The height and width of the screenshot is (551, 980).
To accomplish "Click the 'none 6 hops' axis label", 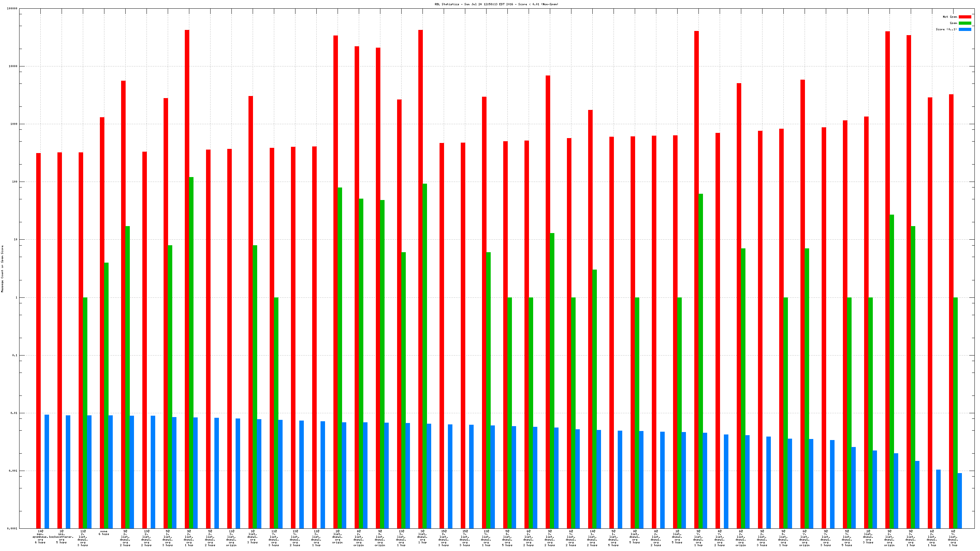I will click(104, 533).
